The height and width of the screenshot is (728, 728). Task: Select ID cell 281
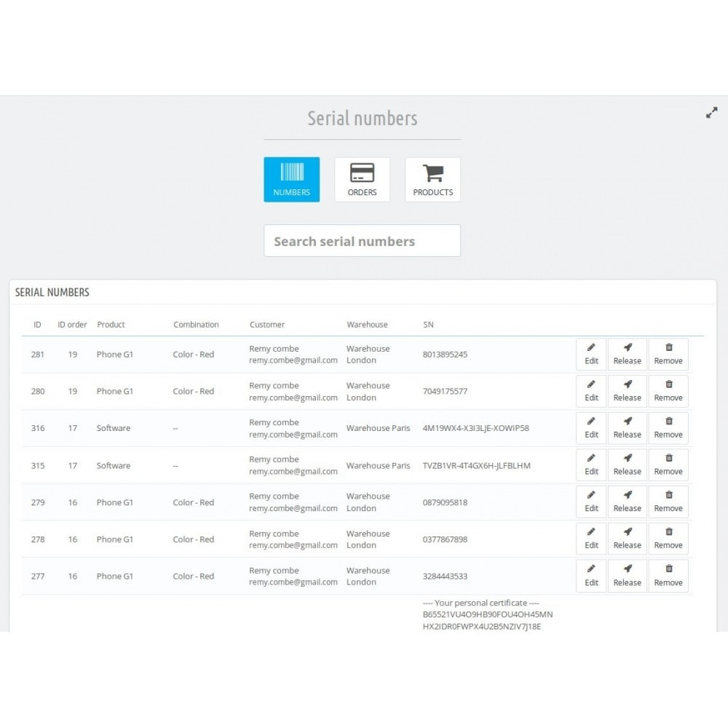tap(38, 355)
